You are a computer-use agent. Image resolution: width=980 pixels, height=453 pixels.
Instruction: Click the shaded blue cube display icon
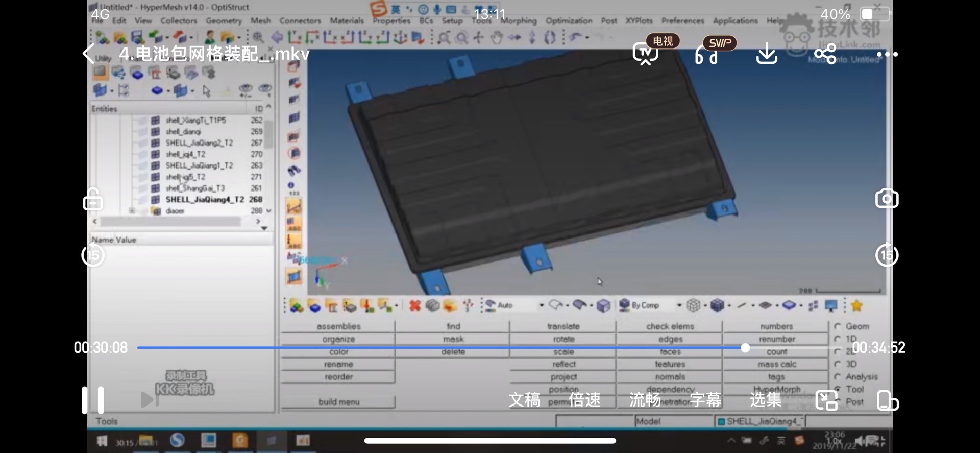(717, 305)
